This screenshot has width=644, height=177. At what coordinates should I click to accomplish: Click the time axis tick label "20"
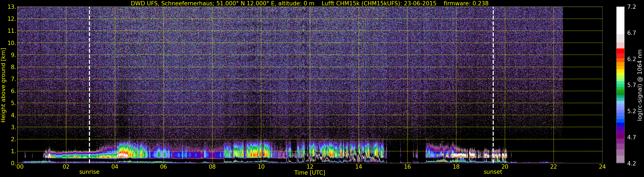[x=505, y=167]
